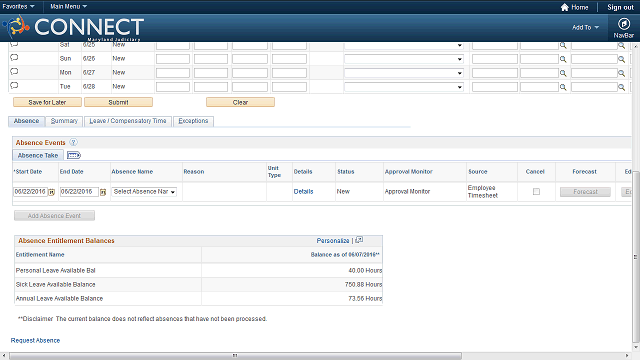The height and width of the screenshot is (360, 640).
Task: Click into the End Date field
Action: [x=79, y=191]
